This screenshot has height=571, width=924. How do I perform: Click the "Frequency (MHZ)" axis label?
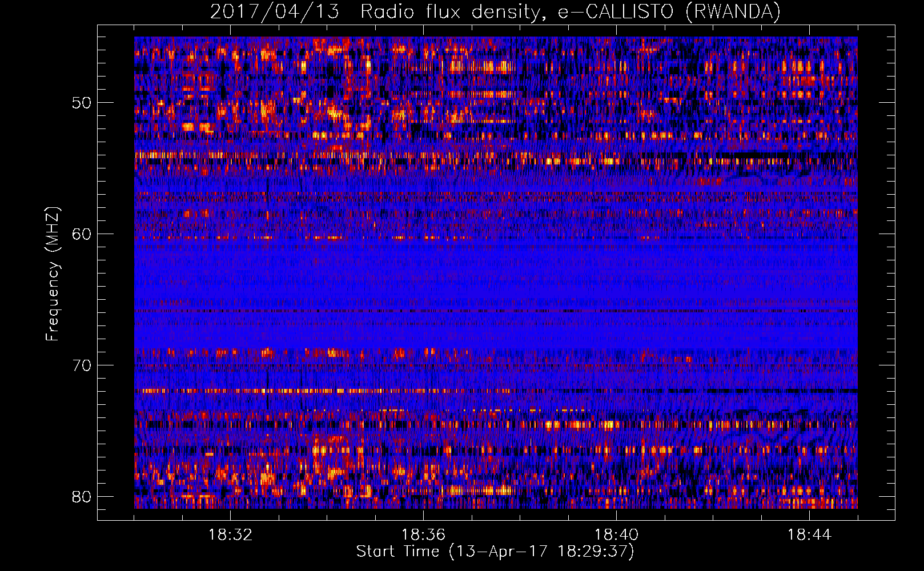pyautogui.click(x=53, y=274)
